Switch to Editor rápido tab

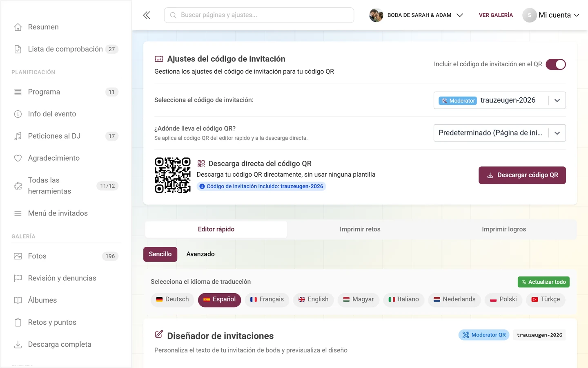(x=216, y=229)
